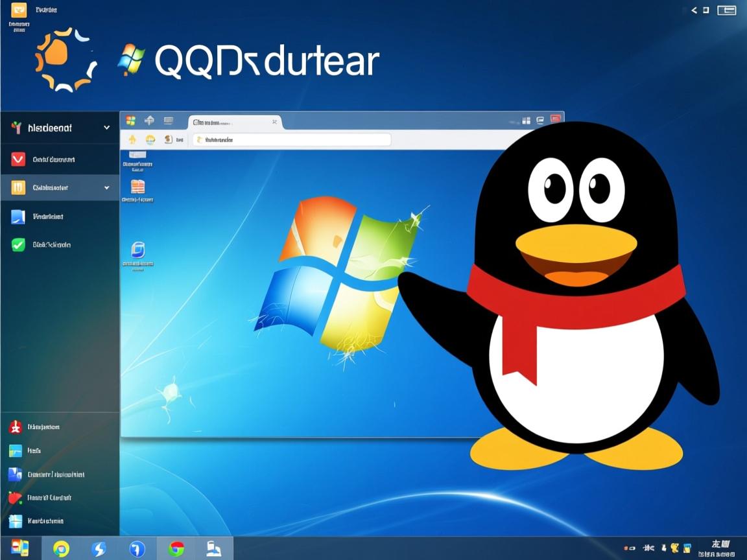747x560 pixels.
Task: Launch the blue lightning bolt taskbar app
Action: click(x=99, y=549)
